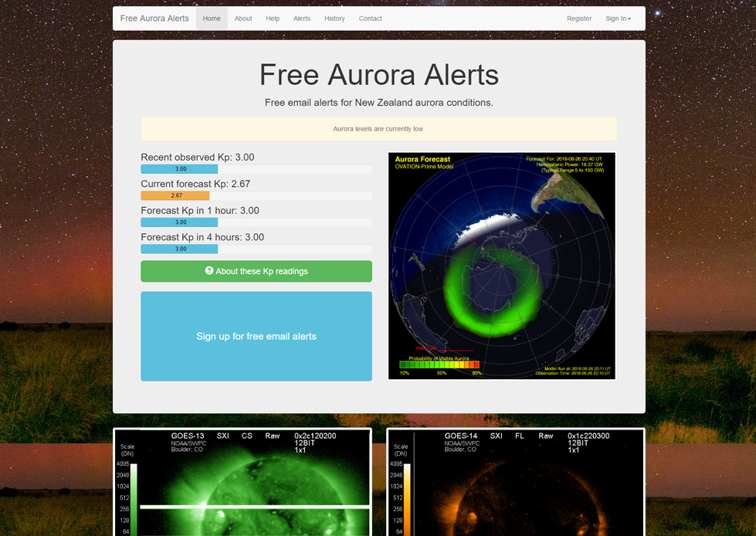Open the Help page
This screenshot has height=536, width=756.
[x=273, y=18]
